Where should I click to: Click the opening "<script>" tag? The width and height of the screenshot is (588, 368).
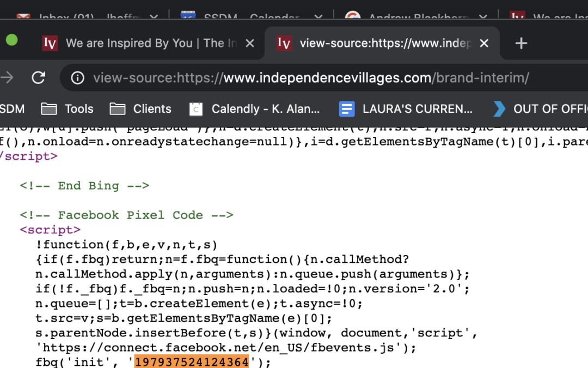(50, 230)
